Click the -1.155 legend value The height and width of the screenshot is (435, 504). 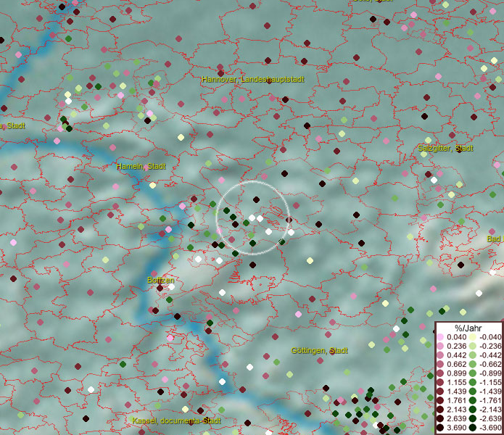coord(490,382)
